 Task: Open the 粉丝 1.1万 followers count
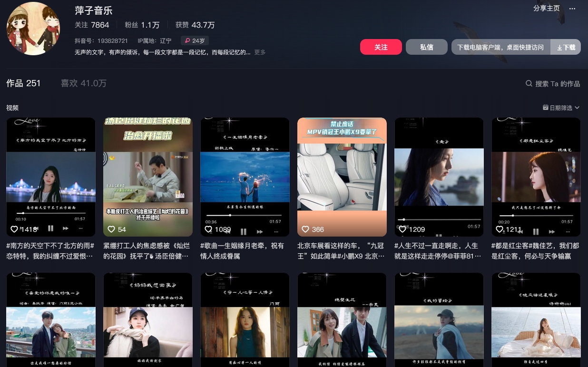click(142, 25)
